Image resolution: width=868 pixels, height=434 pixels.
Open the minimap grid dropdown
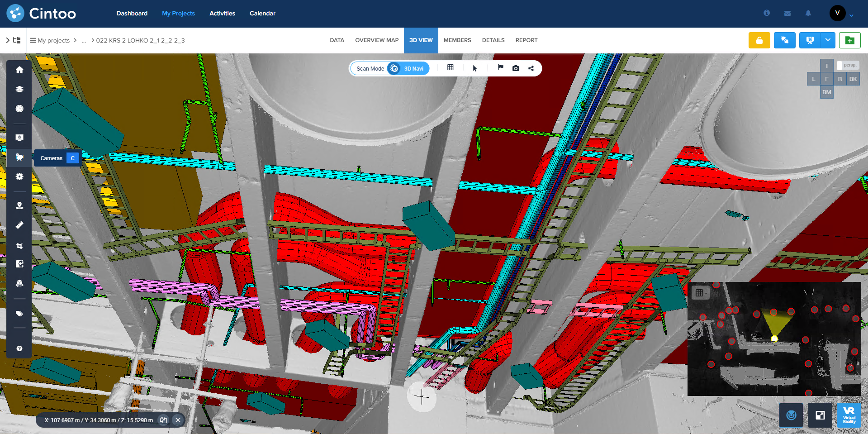(701, 293)
